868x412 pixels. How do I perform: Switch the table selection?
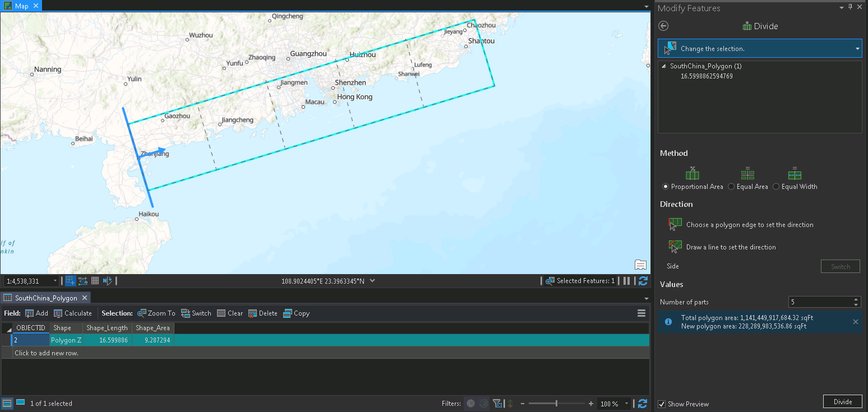click(x=196, y=313)
